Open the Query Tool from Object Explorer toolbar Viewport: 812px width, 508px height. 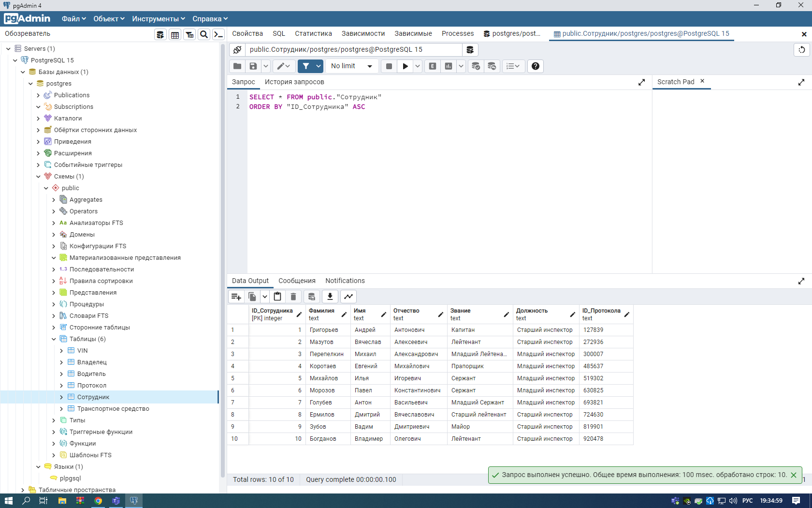(x=160, y=34)
